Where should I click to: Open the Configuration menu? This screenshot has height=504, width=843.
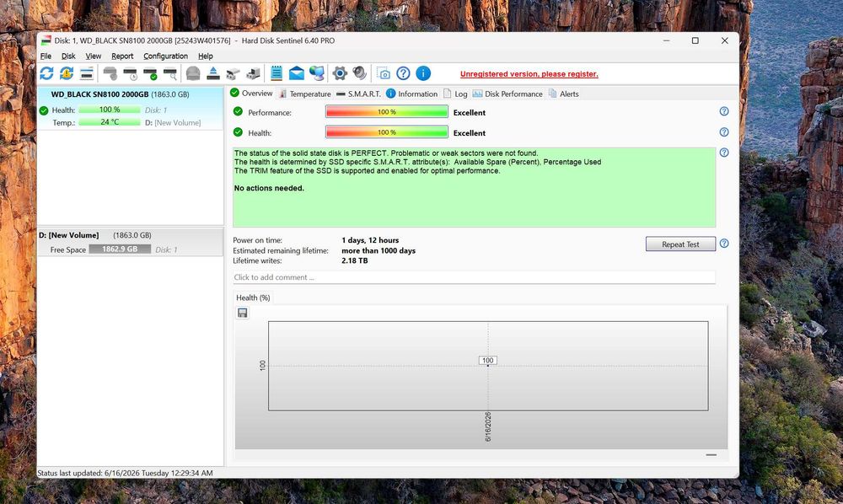pos(165,56)
